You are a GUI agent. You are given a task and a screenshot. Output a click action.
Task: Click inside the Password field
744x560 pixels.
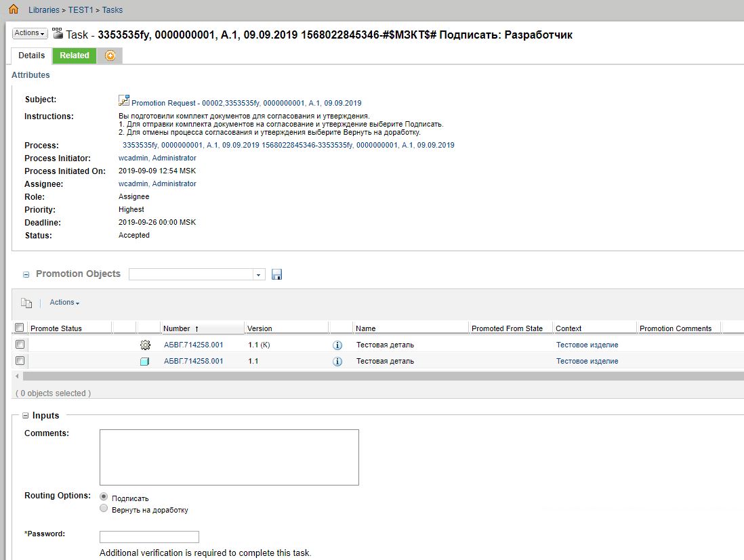(148, 536)
